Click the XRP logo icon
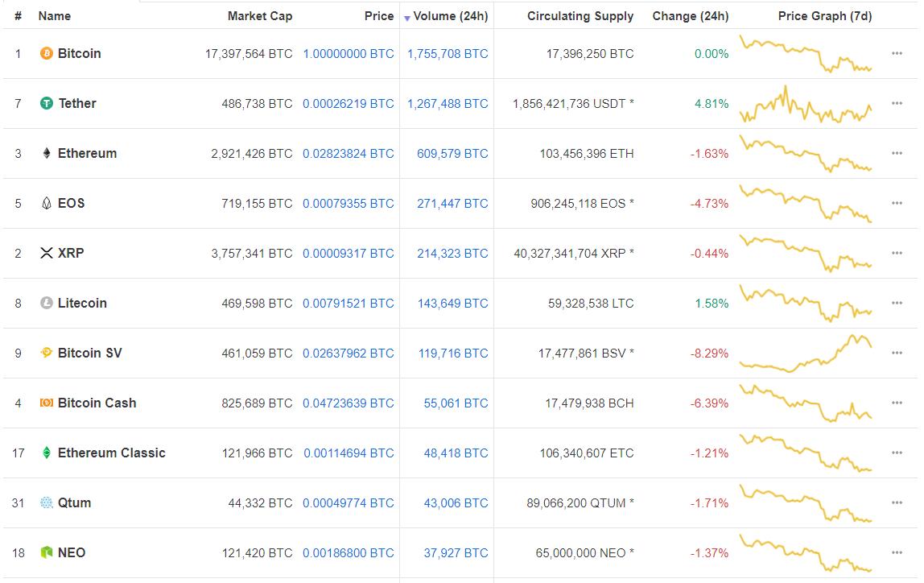Viewport: 924px width, 583px height. click(47, 254)
